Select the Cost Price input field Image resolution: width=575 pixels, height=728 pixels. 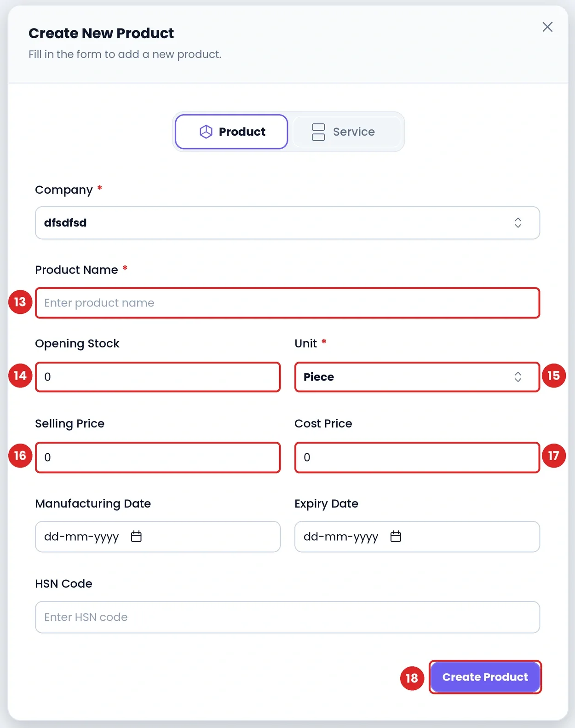pyautogui.click(x=417, y=457)
